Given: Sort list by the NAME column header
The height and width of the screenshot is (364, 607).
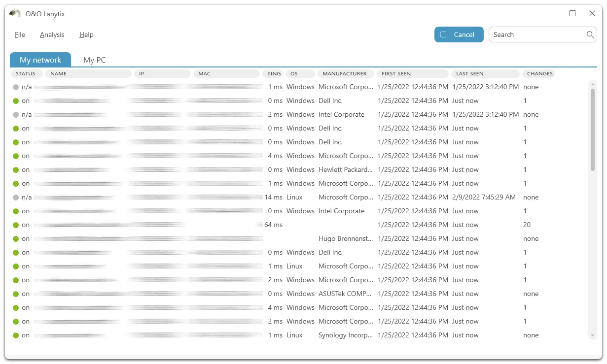Looking at the screenshot, I should [88, 74].
